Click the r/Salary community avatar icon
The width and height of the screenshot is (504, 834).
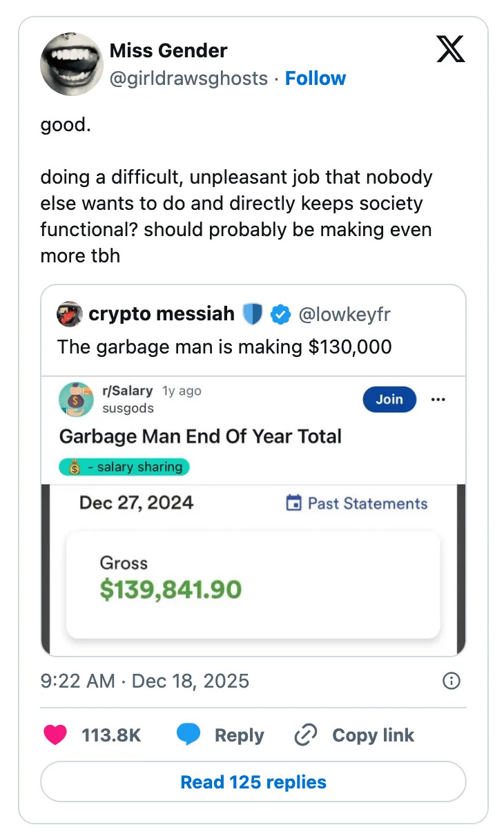[76, 399]
